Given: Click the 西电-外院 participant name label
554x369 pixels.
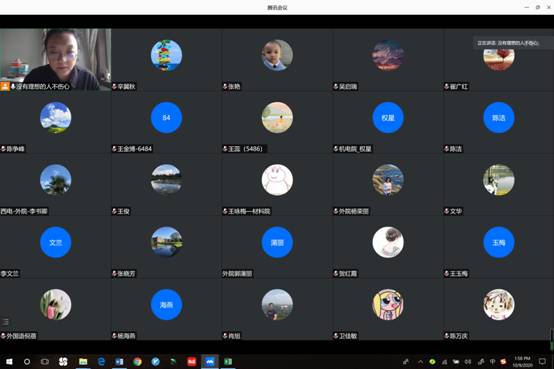Looking at the screenshot, I should [24, 211].
